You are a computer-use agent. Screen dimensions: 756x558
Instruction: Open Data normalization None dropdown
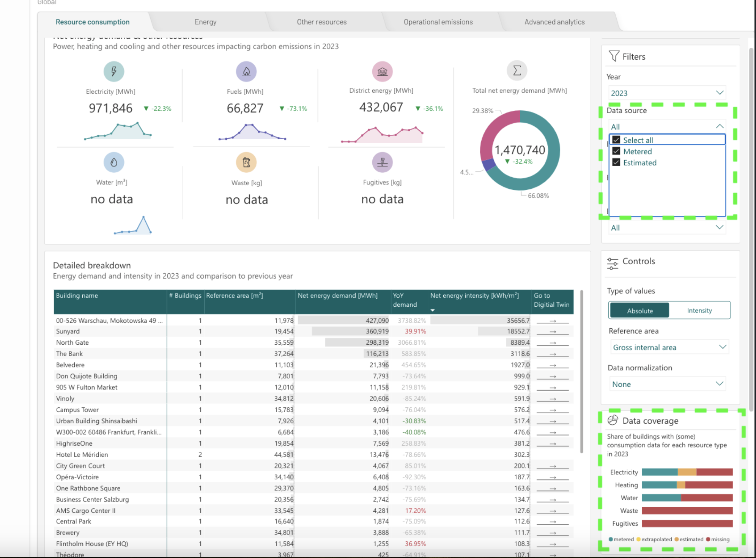pyautogui.click(x=668, y=384)
